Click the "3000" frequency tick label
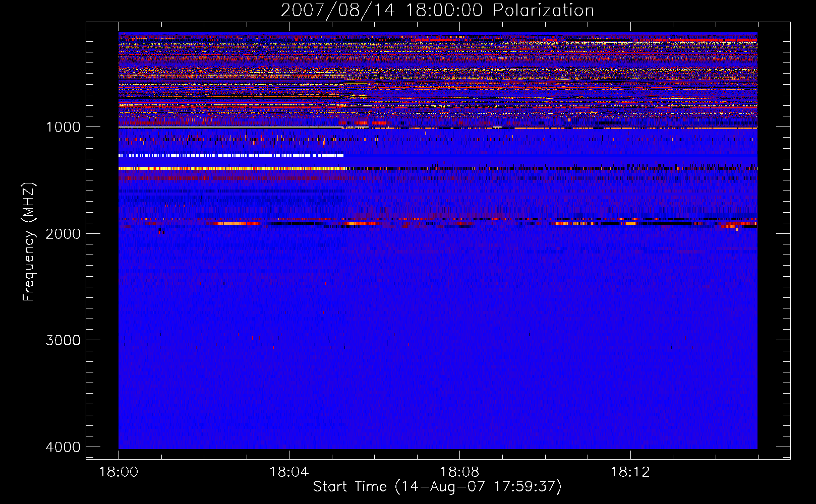The width and height of the screenshot is (816, 504). pos(63,340)
